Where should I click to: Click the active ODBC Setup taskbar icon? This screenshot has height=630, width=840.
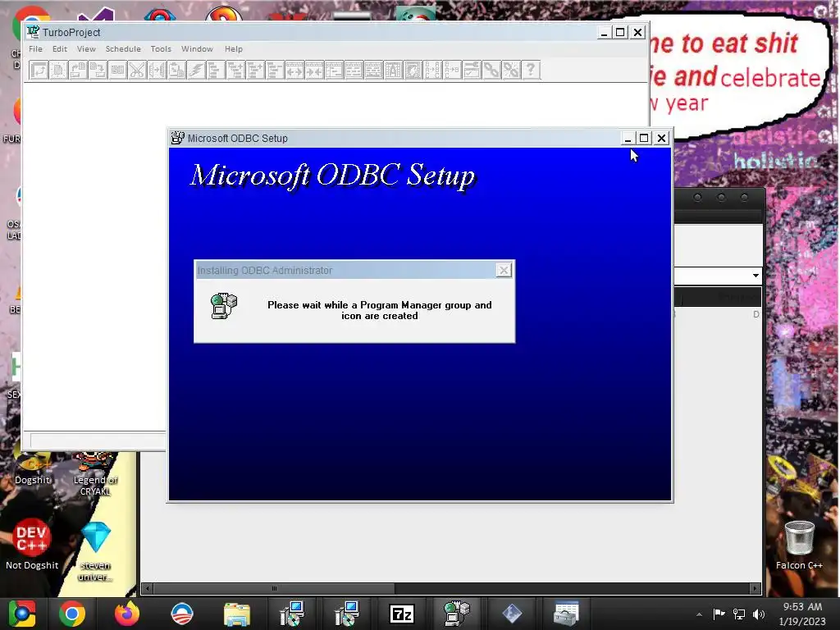[457, 614]
